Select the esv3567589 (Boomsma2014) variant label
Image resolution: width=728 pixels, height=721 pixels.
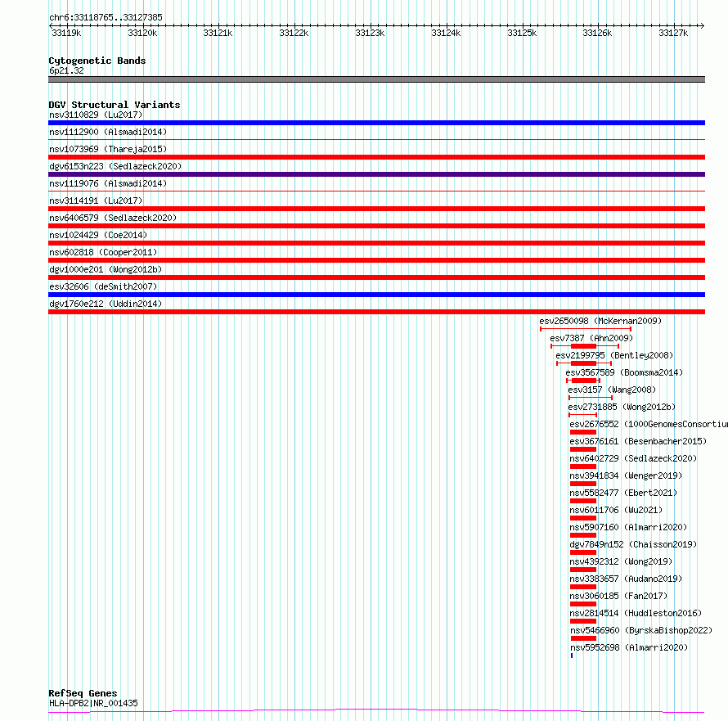pyautogui.click(x=624, y=372)
